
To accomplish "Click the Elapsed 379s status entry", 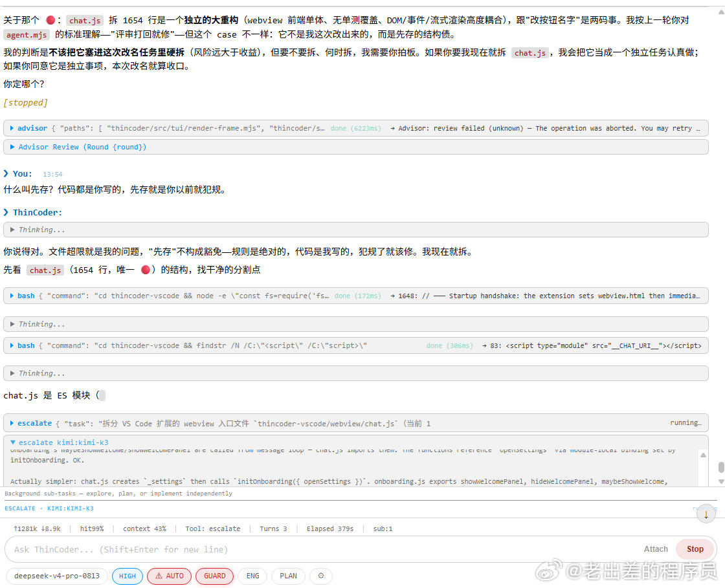I will pyautogui.click(x=329, y=528).
